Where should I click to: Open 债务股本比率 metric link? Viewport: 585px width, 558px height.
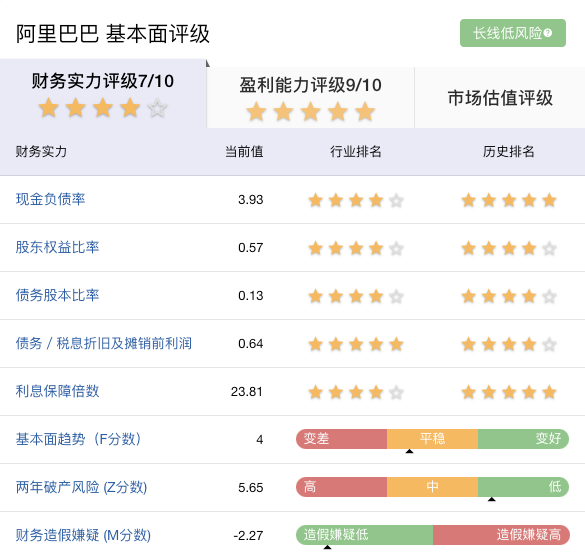57,295
